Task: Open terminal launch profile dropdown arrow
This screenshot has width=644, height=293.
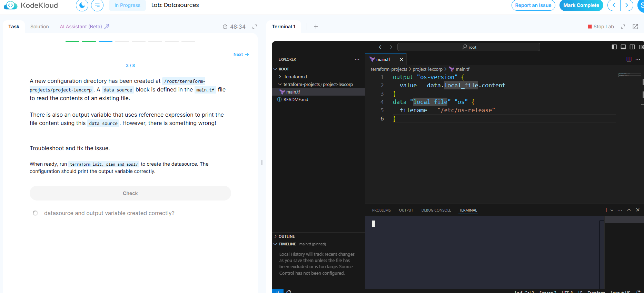Action: [612, 210]
